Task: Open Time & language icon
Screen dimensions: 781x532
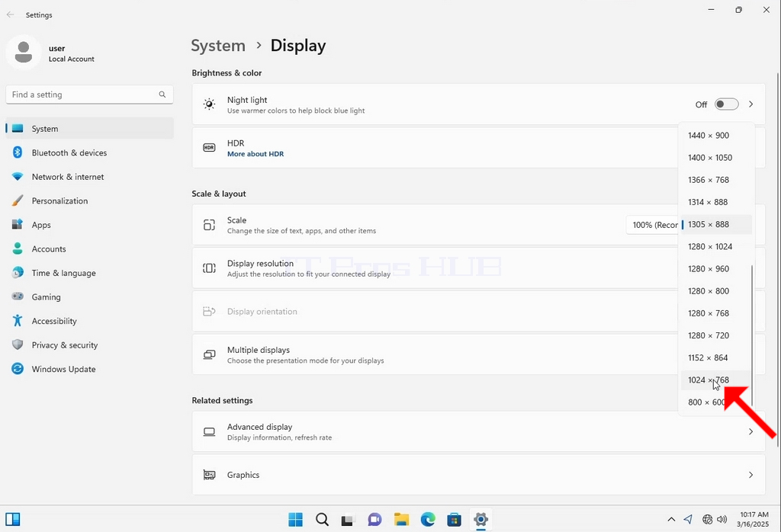Action: (x=18, y=273)
